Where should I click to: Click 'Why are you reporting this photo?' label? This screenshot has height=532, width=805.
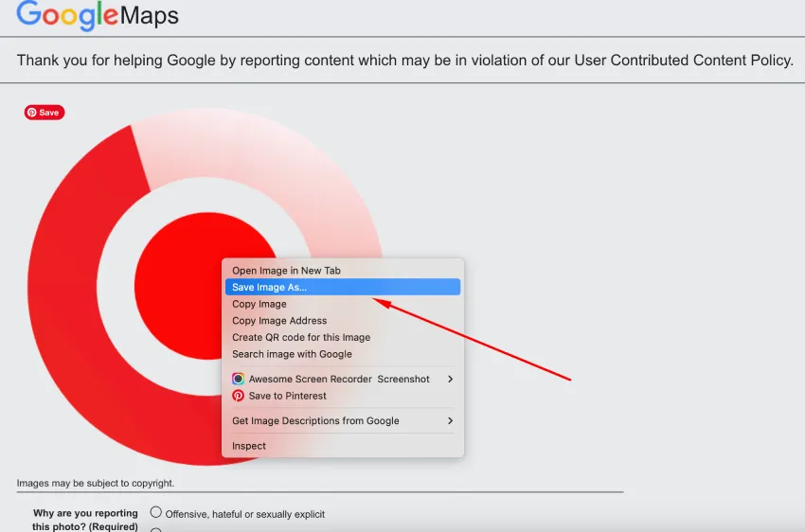coord(85,520)
